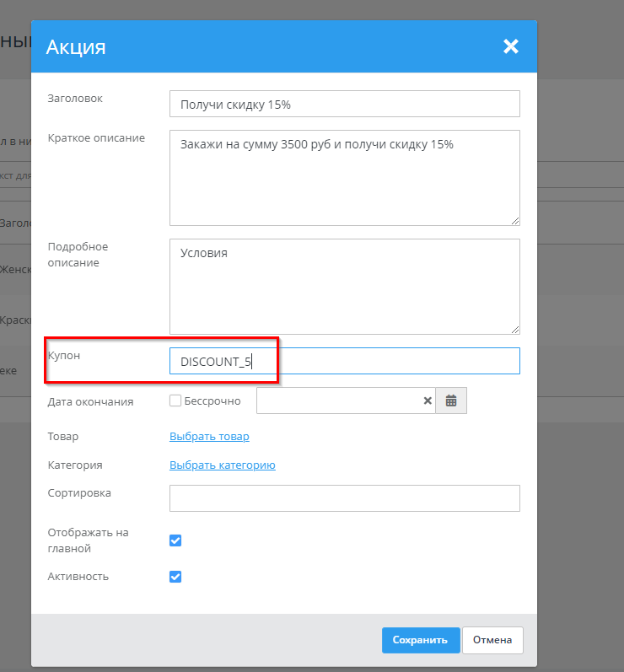The height and width of the screenshot is (672, 624).
Task: Click the Купон label
Action: (x=64, y=355)
